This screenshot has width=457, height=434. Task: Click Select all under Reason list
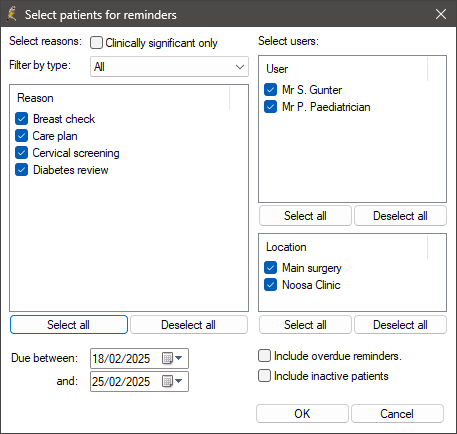[69, 325]
